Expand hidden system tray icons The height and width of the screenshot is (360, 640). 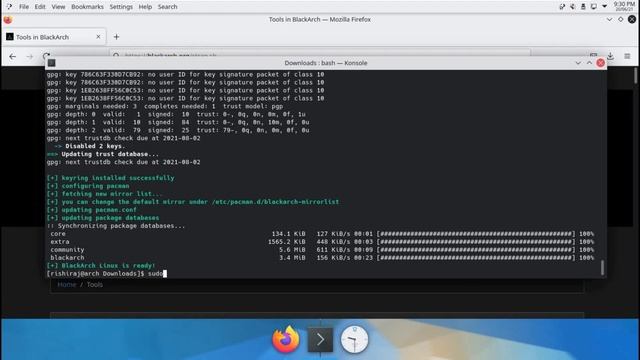click(604, 6)
